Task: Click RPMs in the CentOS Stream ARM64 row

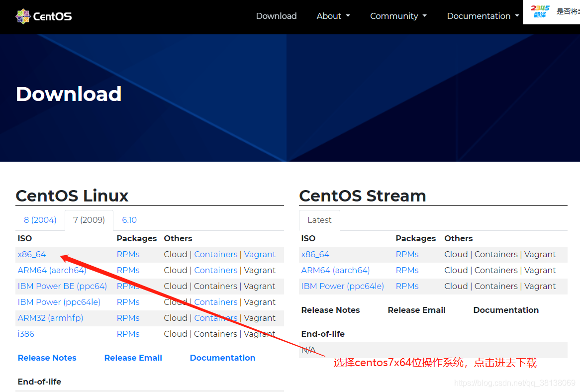Action: (407, 270)
